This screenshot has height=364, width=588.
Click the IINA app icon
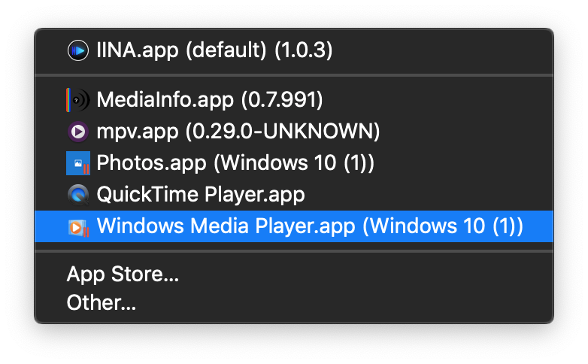78,50
